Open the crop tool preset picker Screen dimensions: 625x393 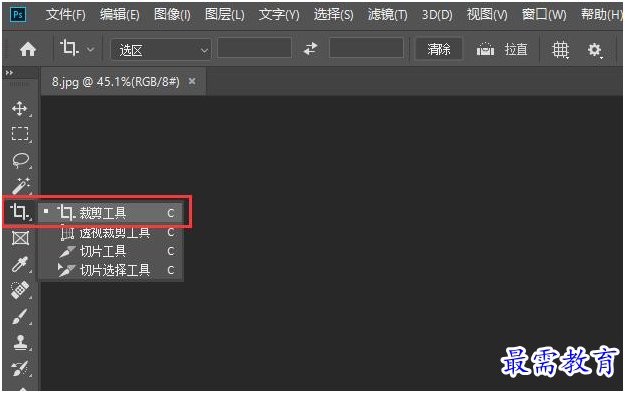[x=78, y=49]
